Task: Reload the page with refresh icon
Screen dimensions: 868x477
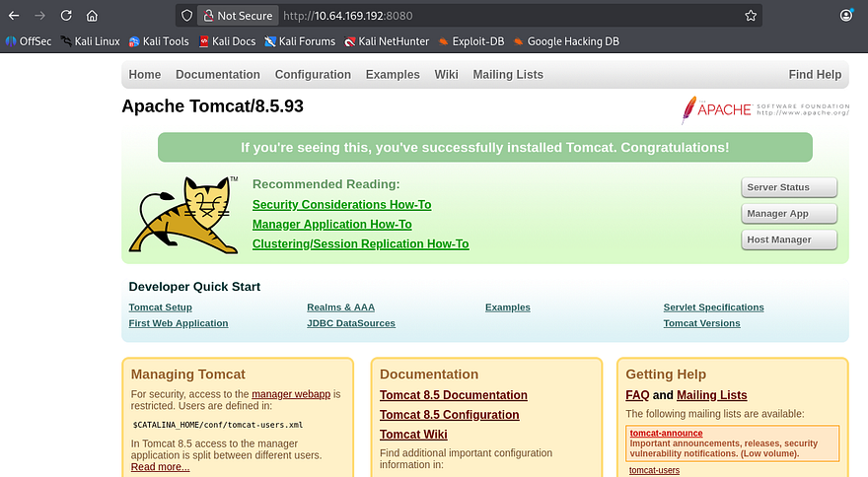Action: (x=66, y=16)
